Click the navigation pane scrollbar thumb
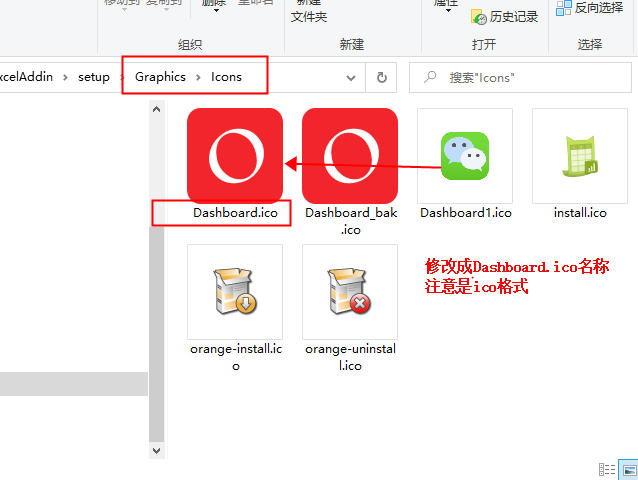This screenshot has height=480, width=638. [x=157, y=334]
